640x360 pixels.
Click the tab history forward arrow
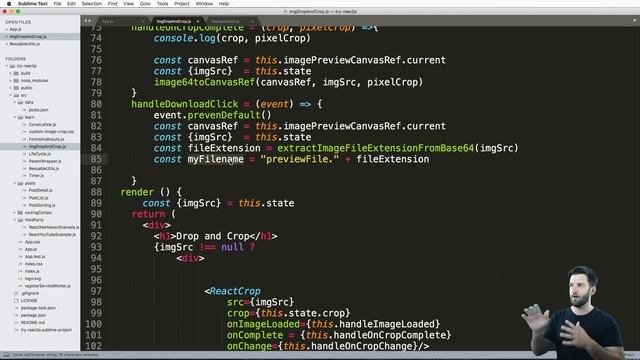coord(90,21)
